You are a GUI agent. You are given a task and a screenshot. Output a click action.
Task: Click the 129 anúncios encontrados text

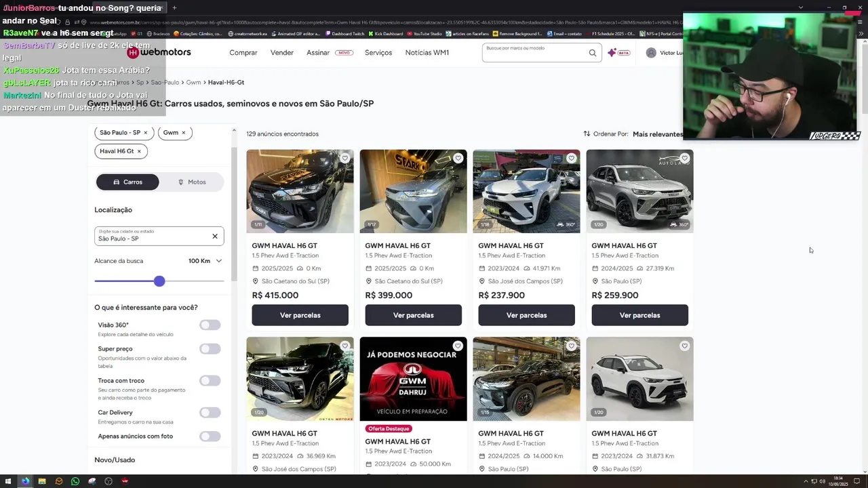tap(282, 134)
